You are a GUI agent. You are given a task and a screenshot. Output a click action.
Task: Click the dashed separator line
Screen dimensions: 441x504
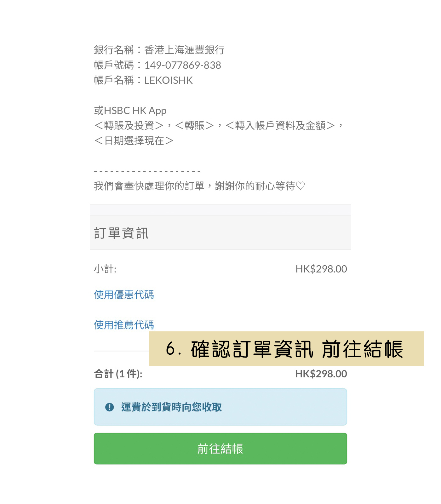click(147, 171)
